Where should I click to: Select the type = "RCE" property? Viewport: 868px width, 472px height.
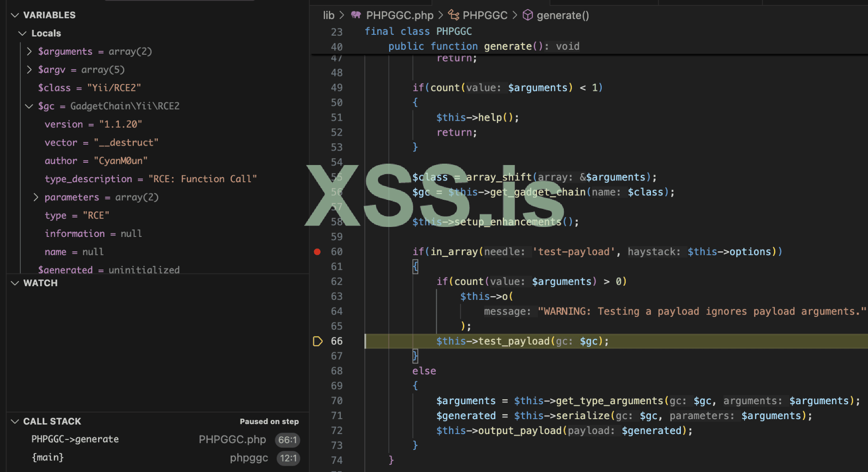click(x=77, y=216)
